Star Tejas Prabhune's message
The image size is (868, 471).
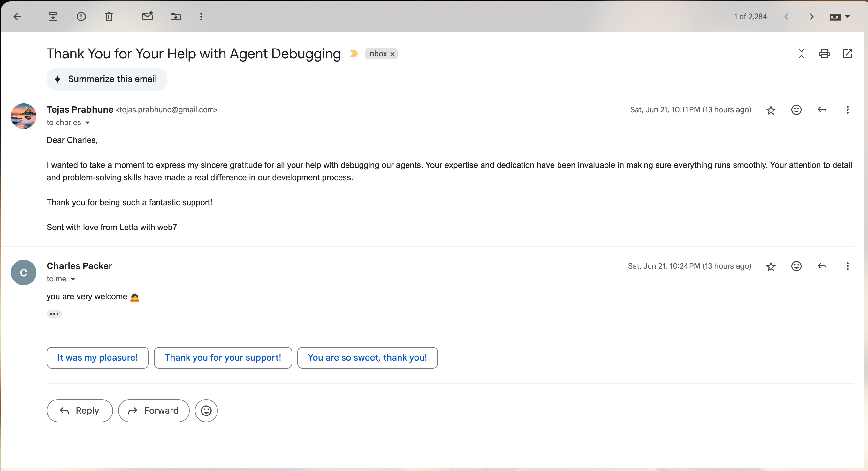pos(771,110)
